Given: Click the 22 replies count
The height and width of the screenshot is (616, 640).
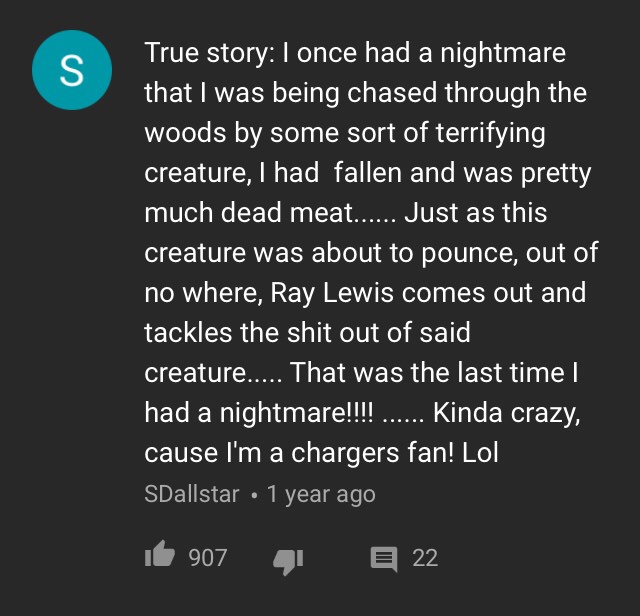Looking at the screenshot, I should (425, 558).
